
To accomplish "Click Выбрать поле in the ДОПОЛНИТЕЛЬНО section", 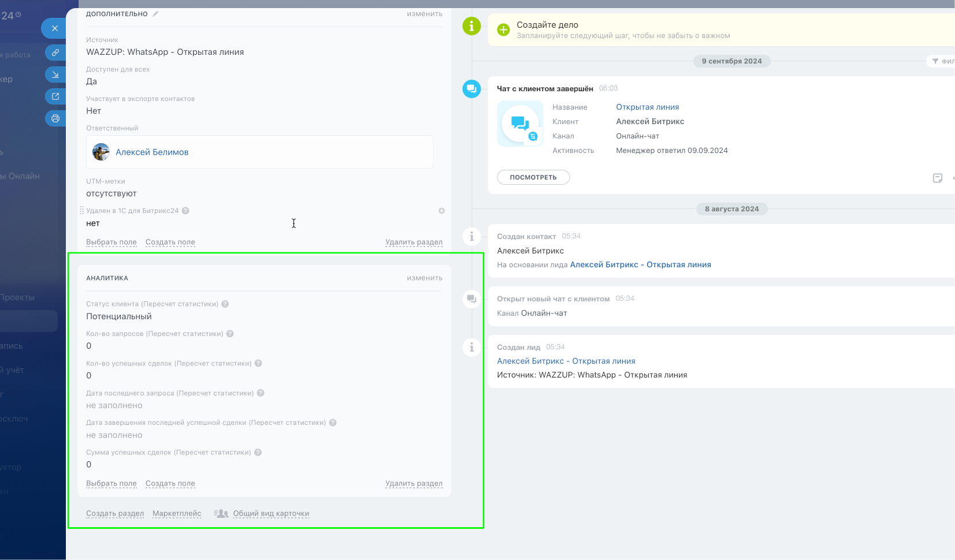I will [112, 242].
